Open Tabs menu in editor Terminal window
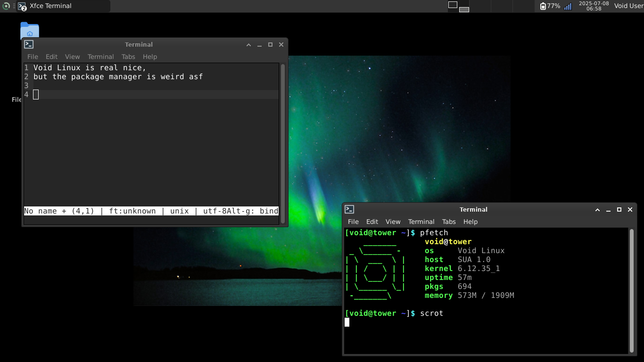Screen dimensions: 644x362 tap(128, 57)
